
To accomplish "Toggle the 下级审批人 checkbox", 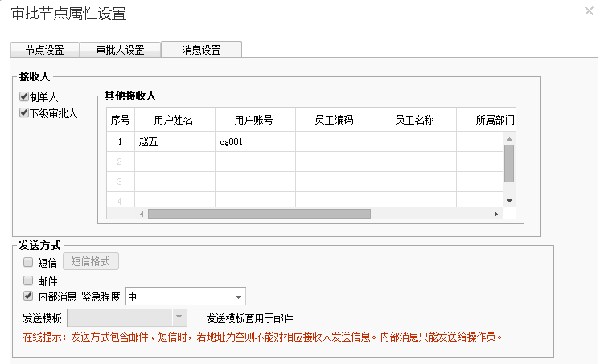I will [24, 113].
